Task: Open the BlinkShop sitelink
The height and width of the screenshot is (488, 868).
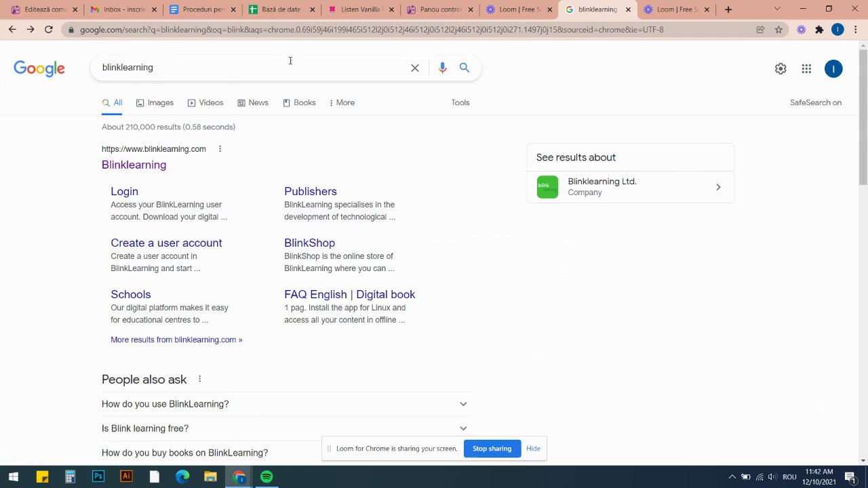Action: pyautogui.click(x=309, y=243)
